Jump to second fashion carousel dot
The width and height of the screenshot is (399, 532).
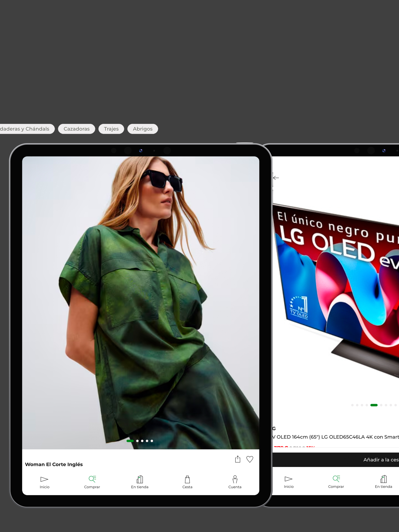point(137,441)
